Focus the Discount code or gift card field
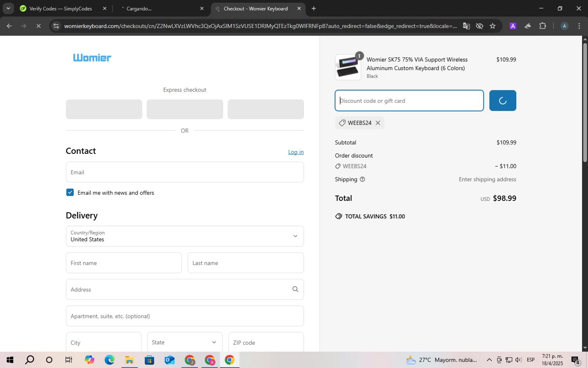This screenshot has height=368, width=588. click(x=409, y=100)
